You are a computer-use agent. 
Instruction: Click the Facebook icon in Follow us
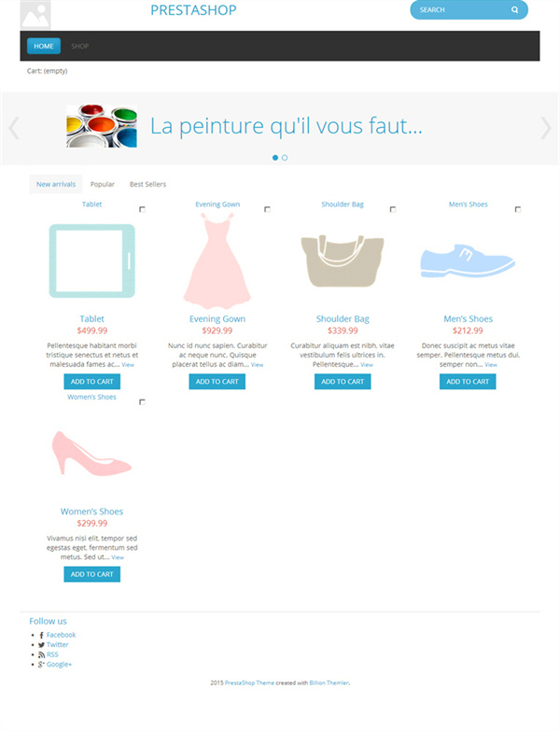pos(41,635)
